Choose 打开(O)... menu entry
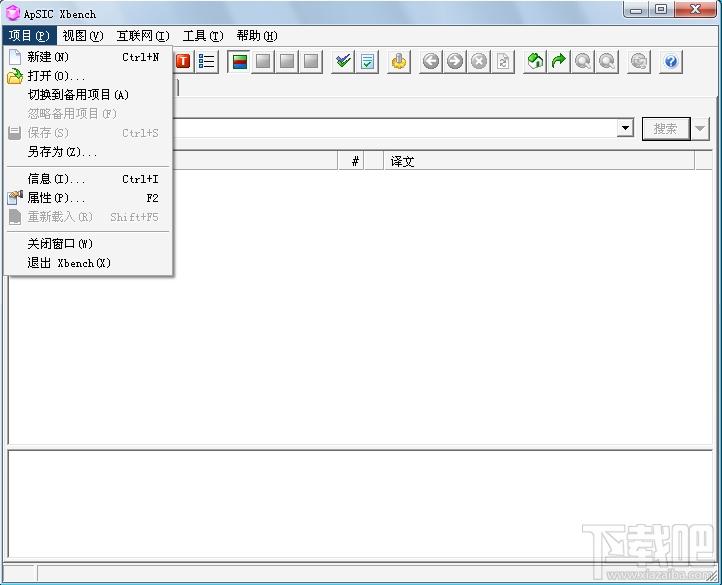The height and width of the screenshot is (585, 722). pyautogui.click(x=88, y=76)
